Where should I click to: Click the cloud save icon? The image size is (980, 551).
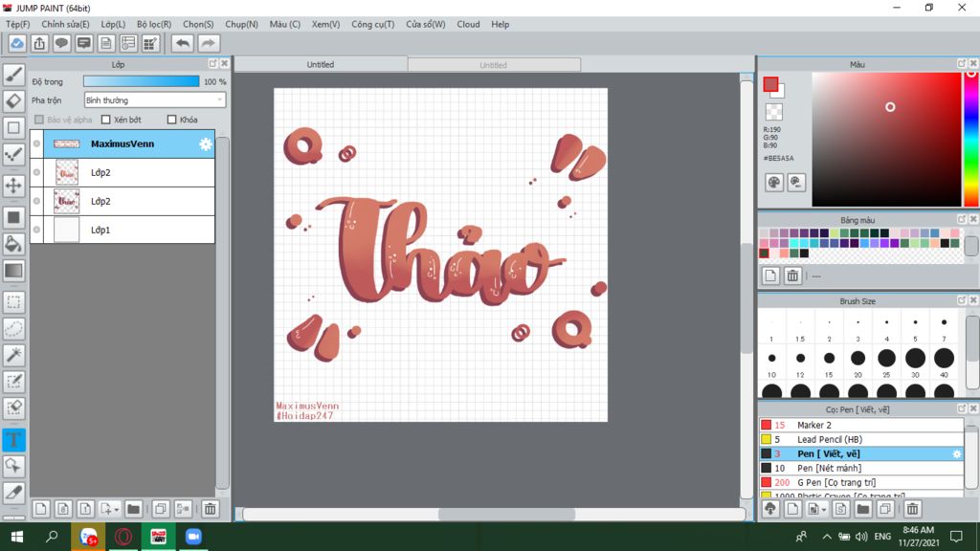(17, 43)
